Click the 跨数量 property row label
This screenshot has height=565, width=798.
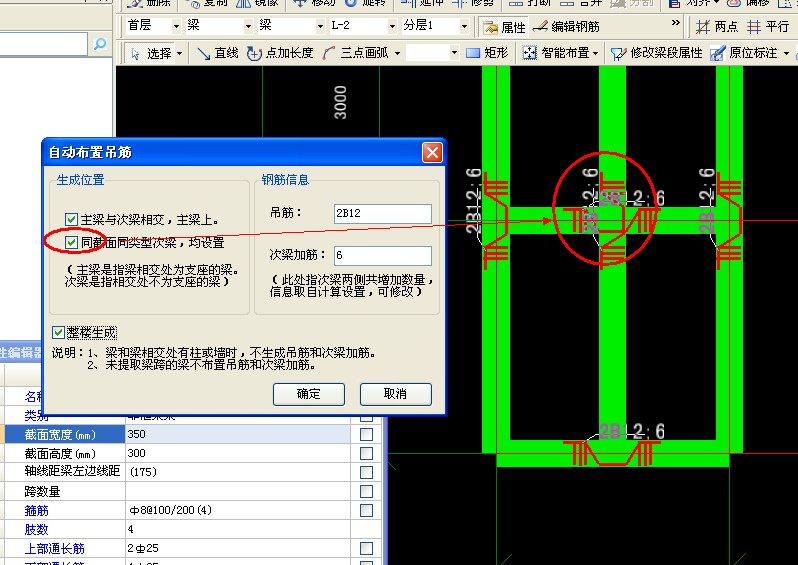[42, 491]
